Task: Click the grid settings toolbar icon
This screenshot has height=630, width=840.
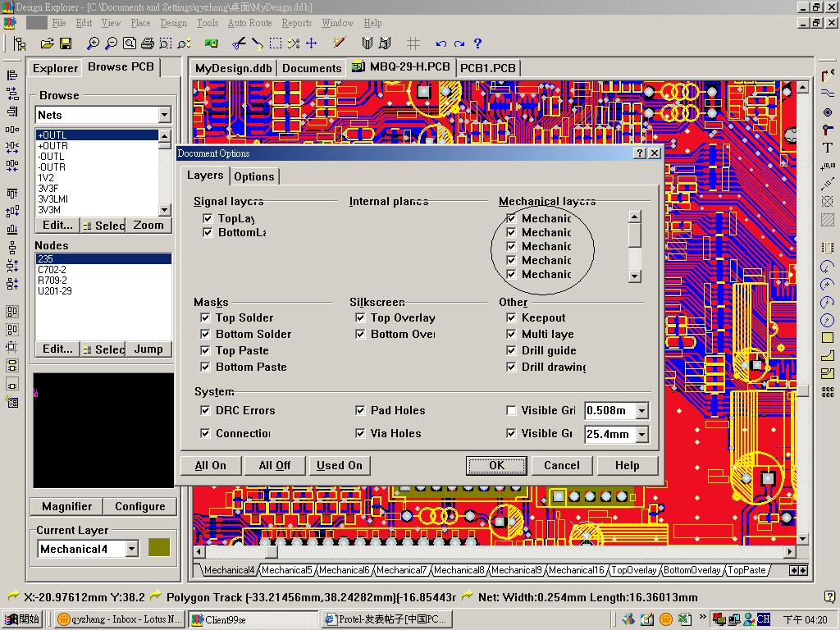Action: coord(413,43)
